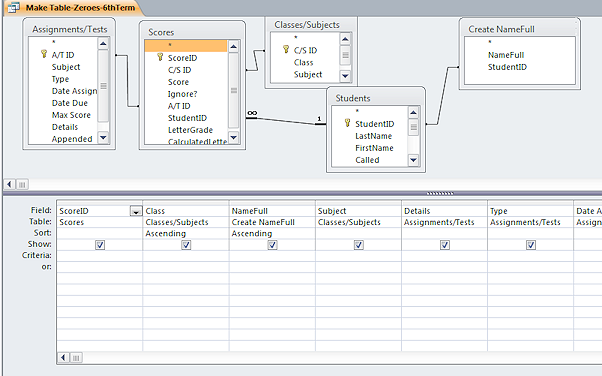Click the query icon on the tab

click(14, 7)
